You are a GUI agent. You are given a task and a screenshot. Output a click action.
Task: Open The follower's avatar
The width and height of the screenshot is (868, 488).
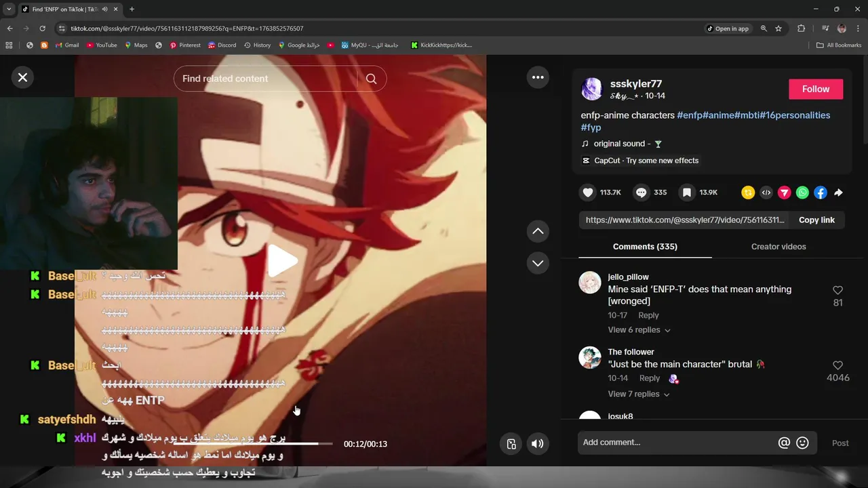(x=590, y=358)
